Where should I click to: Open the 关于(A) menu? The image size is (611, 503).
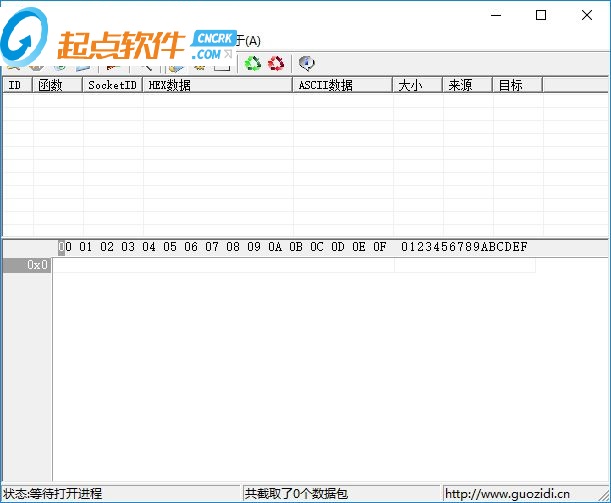(x=248, y=41)
